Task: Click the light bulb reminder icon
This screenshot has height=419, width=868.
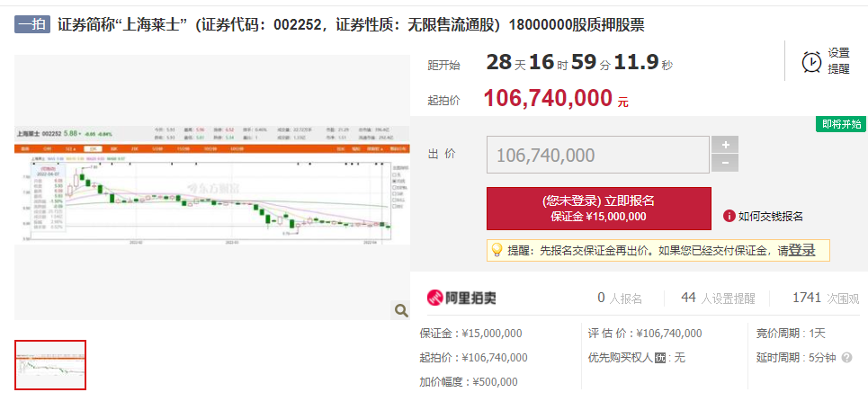Action: (x=497, y=250)
